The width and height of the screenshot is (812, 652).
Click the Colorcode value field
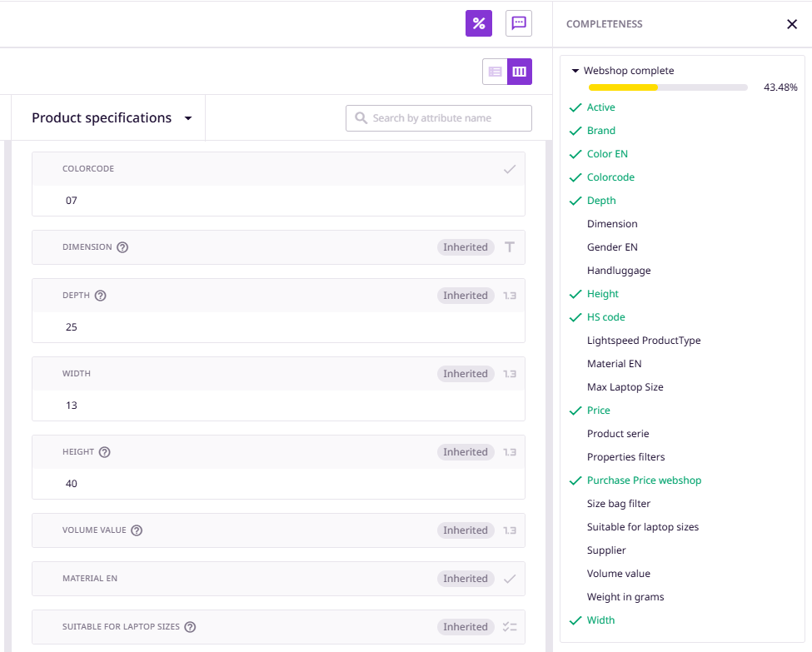tap(278, 201)
